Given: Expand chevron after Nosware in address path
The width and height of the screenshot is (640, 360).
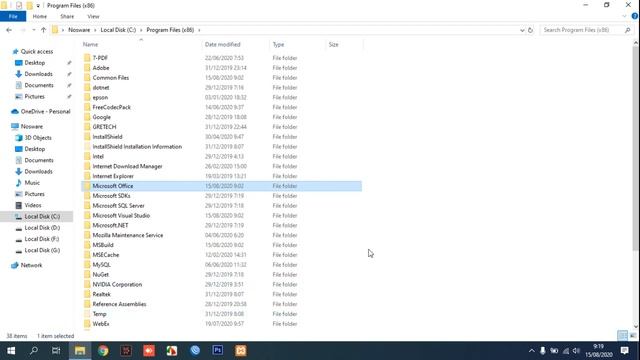Looking at the screenshot, I should (95, 30).
